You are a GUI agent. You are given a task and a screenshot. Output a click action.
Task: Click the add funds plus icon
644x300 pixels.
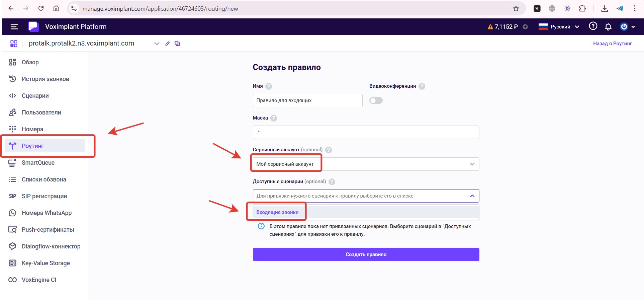click(x=525, y=27)
